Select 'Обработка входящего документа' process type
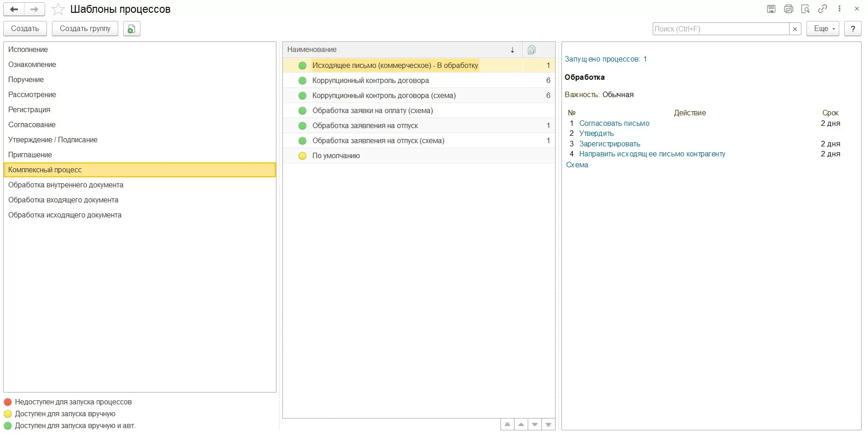868x434 pixels. pyautogui.click(x=63, y=200)
